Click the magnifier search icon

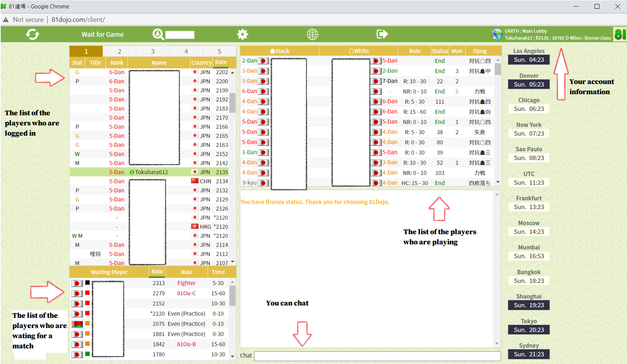pos(158,35)
